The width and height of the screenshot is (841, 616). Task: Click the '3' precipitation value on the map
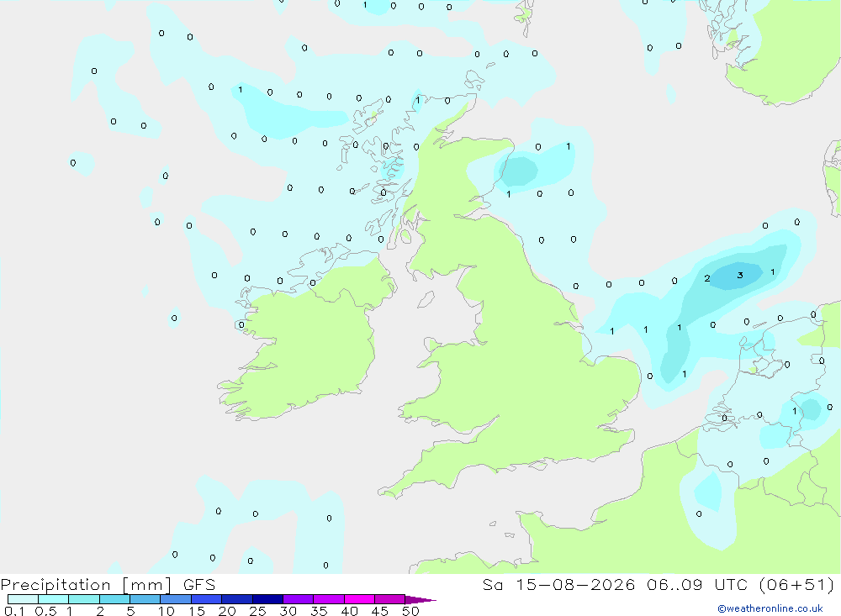(740, 275)
